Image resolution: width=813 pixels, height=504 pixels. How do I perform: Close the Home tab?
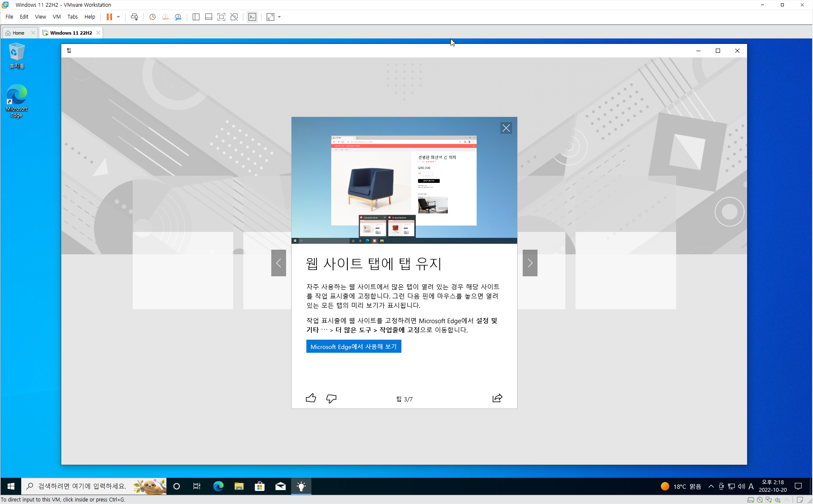[x=33, y=33]
